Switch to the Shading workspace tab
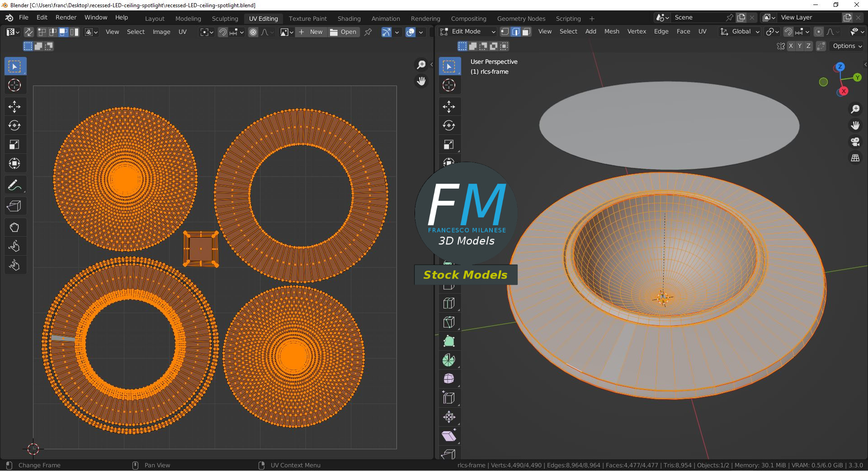Image resolution: width=868 pixels, height=471 pixels. (349, 19)
